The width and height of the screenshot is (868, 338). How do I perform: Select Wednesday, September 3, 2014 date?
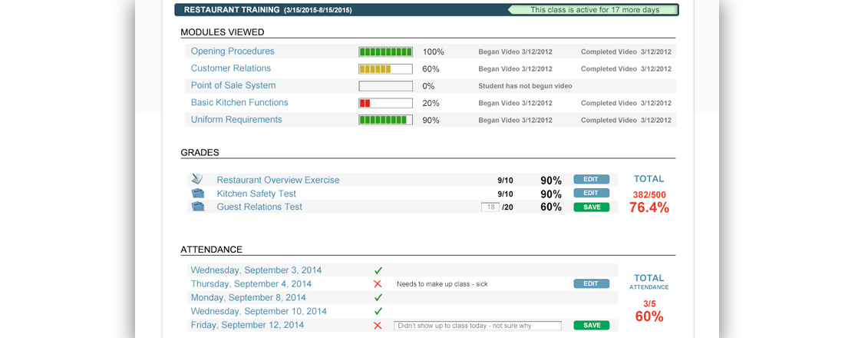point(256,270)
